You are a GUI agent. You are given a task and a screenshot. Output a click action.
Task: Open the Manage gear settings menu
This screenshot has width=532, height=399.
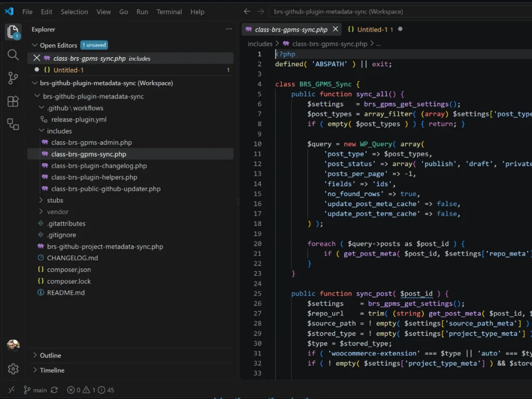(x=13, y=369)
